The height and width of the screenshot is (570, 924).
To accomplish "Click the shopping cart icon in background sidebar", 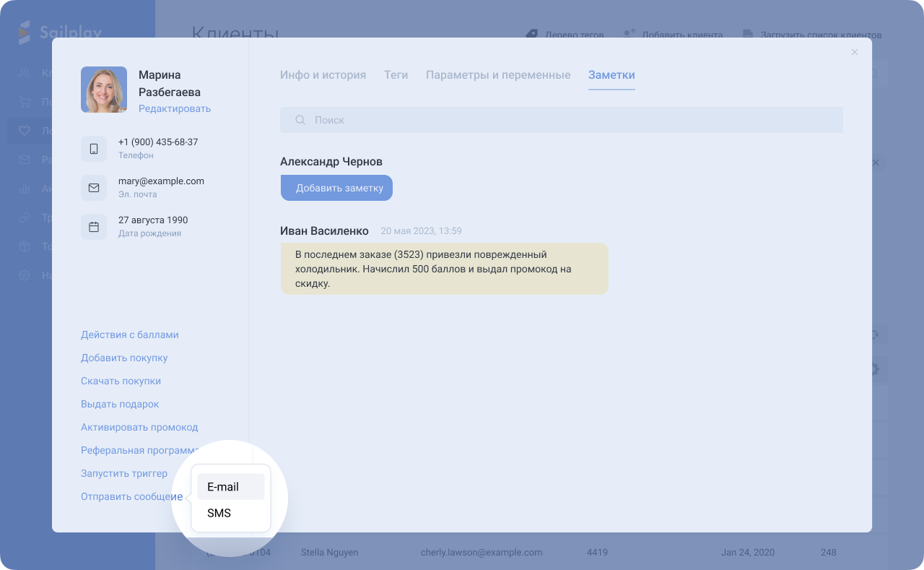I will 25,102.
